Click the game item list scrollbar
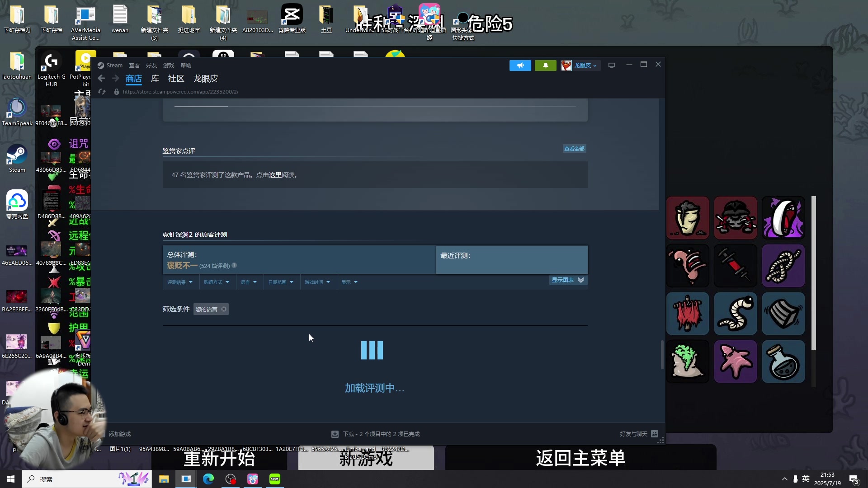Viewport: 868px width, 488px height. pos(814,273)
